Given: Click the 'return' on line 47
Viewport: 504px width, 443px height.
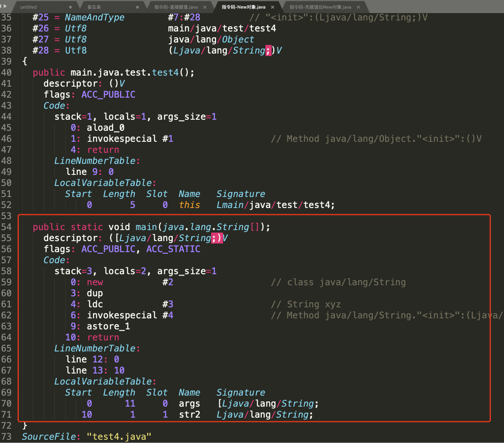Looking at the screenshot, I should point(103,150).
